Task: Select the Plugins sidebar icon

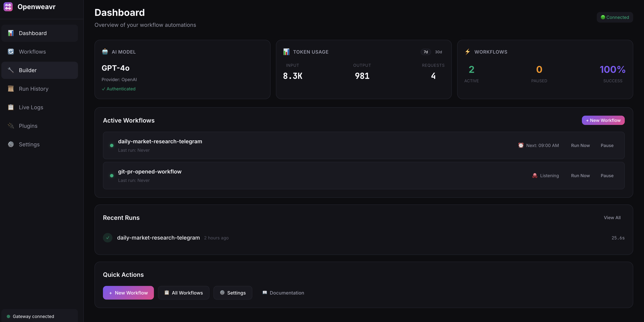Action: pos(11,126)
